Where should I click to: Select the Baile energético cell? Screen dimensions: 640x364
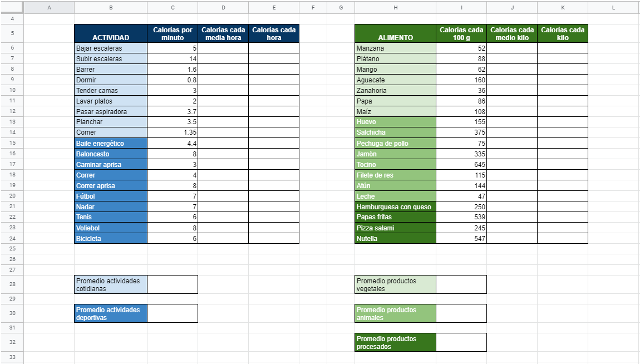pos(111,143)
